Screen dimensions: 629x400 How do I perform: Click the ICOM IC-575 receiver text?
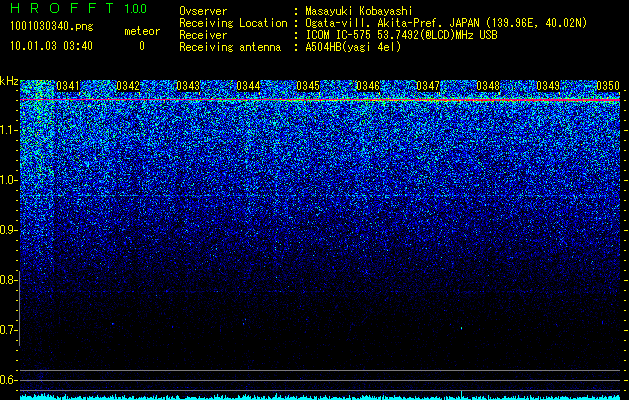(x=401, y=35)
